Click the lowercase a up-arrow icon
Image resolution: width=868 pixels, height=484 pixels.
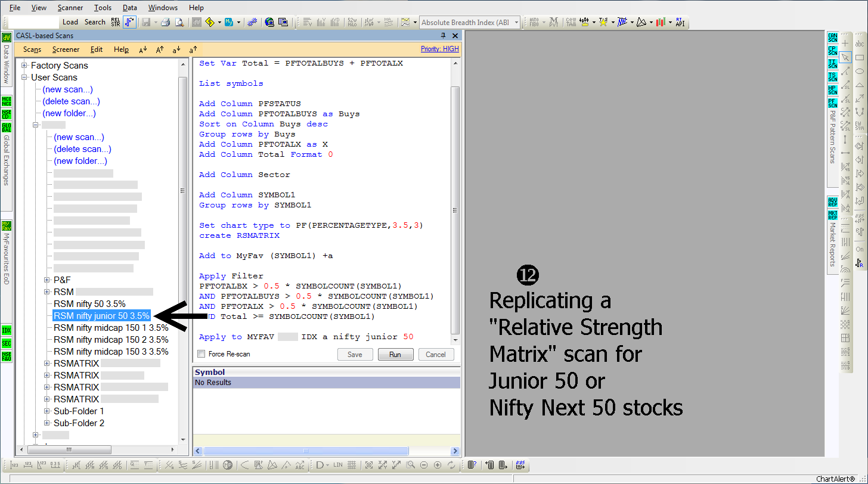[193, 50]
